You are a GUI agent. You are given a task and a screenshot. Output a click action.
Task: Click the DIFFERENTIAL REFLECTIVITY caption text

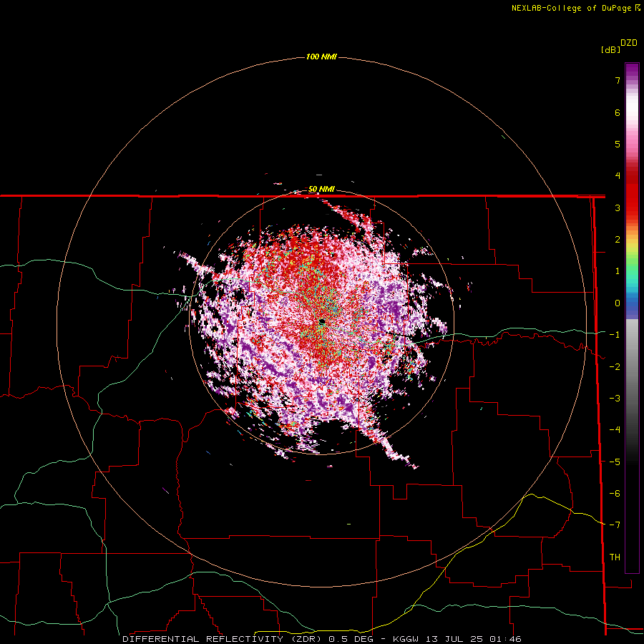point(203,639)
